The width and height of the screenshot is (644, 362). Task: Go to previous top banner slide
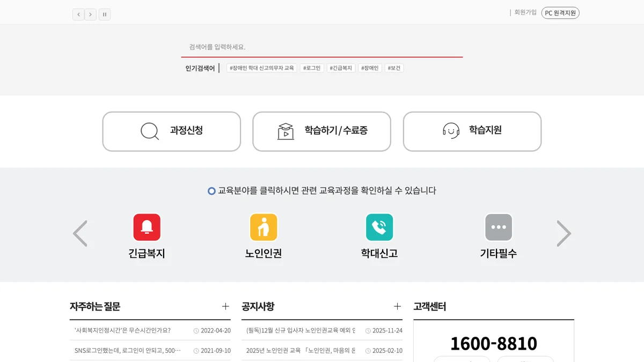click(x=78, y=14)
